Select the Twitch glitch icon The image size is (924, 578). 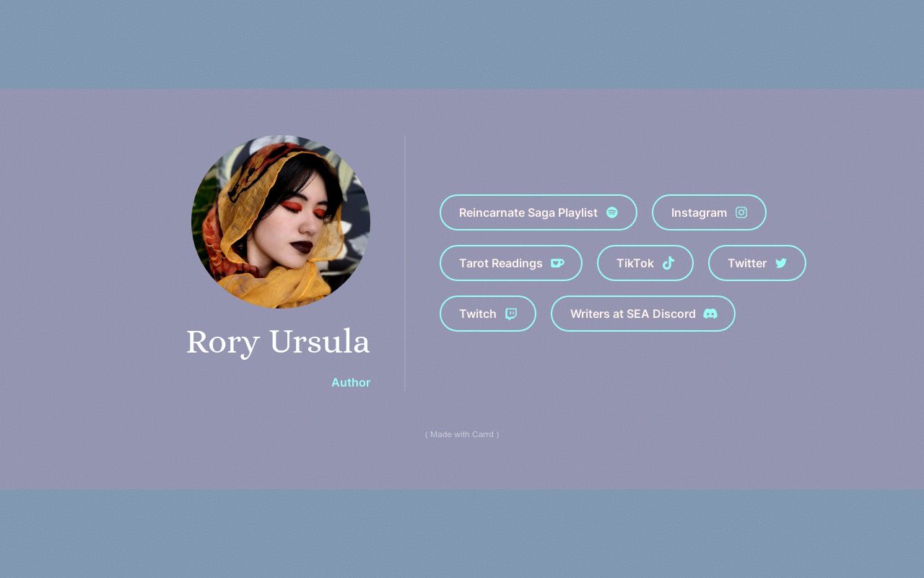click(x=510, y=314)
